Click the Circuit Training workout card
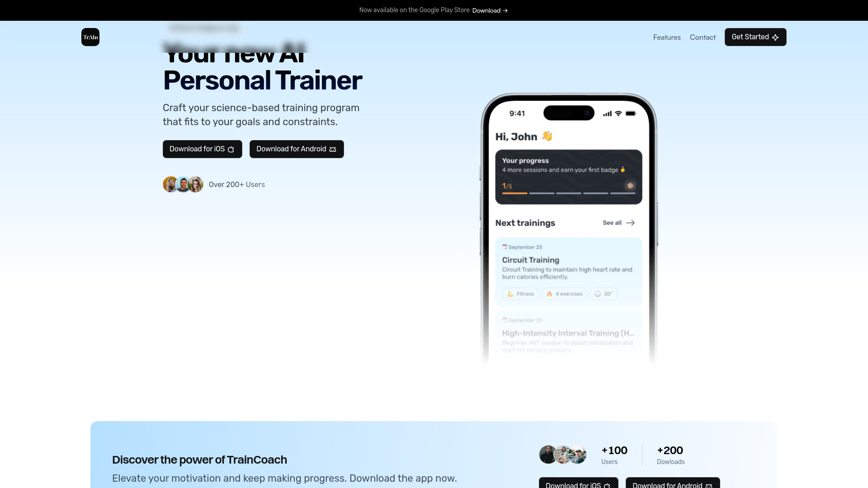This screenshot has width=868, height=488. [568, 271]
